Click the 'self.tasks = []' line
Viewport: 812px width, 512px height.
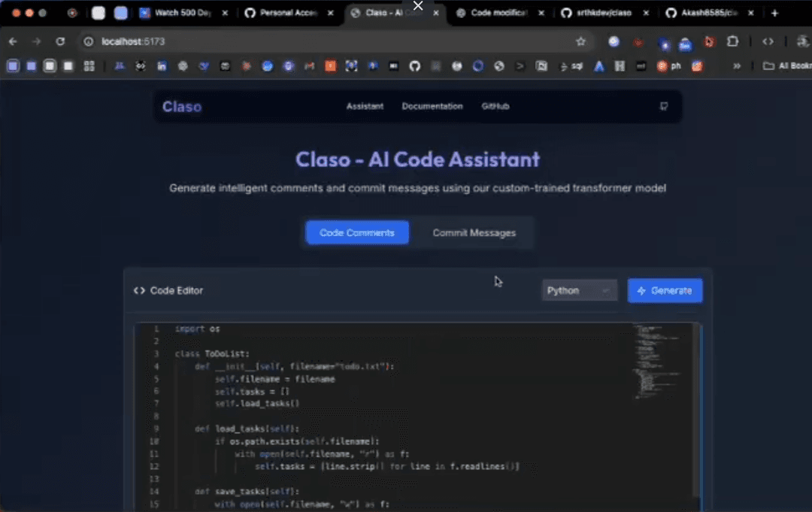point(252,392)
